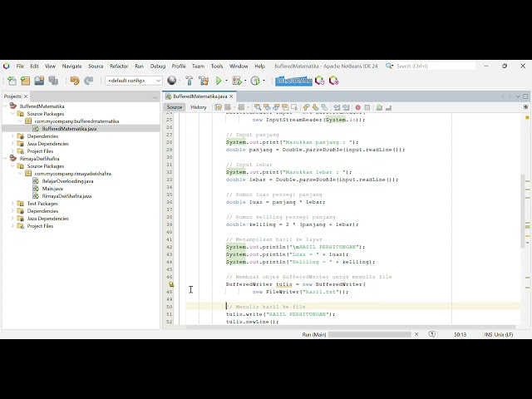This screenshot has width=532, height=399.
Task: Click the New File toolbar icon
Action: 12,81
